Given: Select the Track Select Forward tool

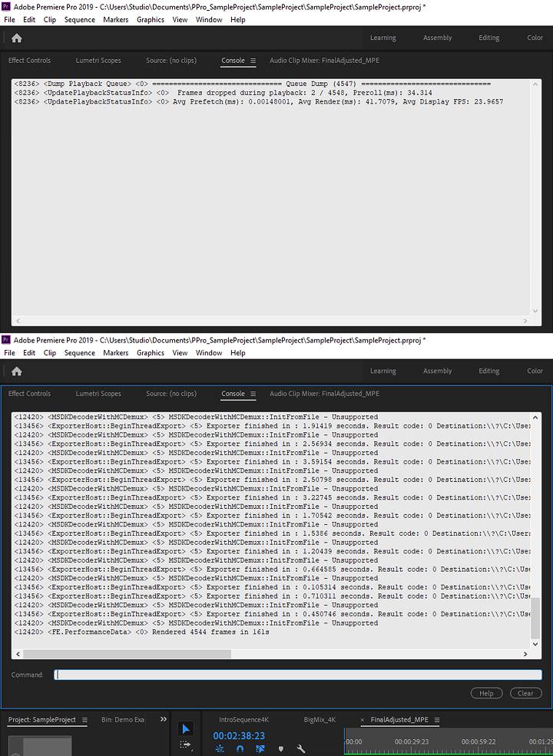Looking at the screenshot, I should pos(185,744).
